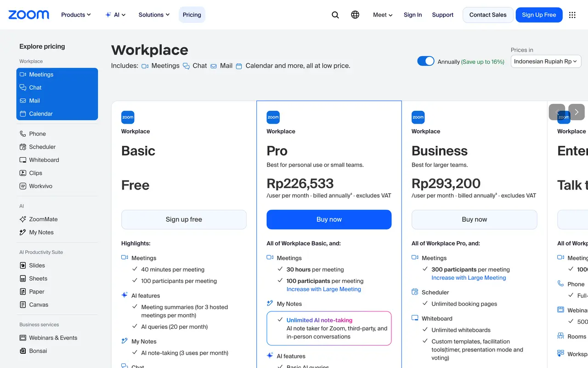Click the Rp293,200 Business price
This screenshot has width=588, height=368.
pos(446,184)
